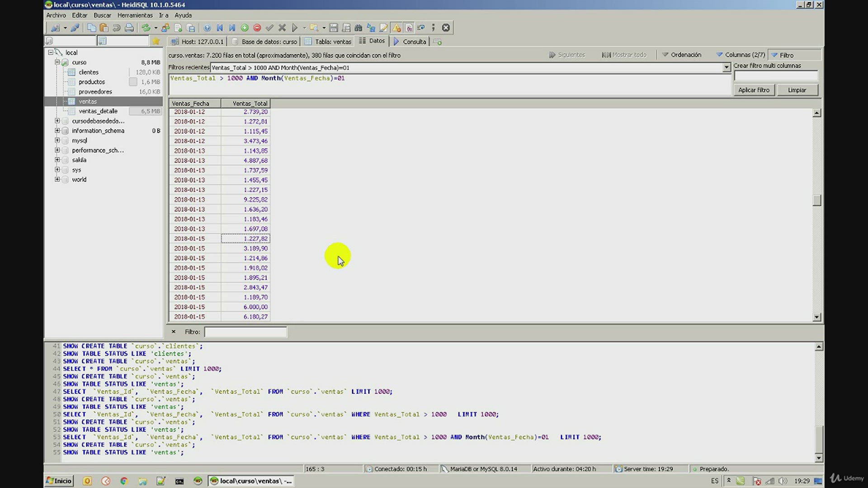Close the bottom Filtro bar with X

(173, 332)
